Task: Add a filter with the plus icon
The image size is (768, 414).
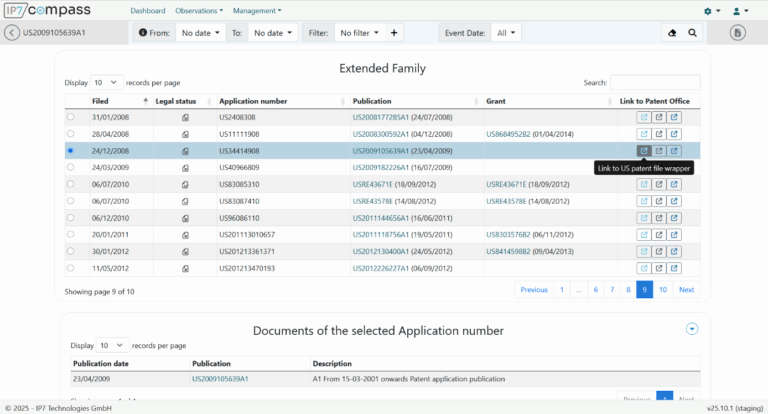Action: tap(394, 33)
